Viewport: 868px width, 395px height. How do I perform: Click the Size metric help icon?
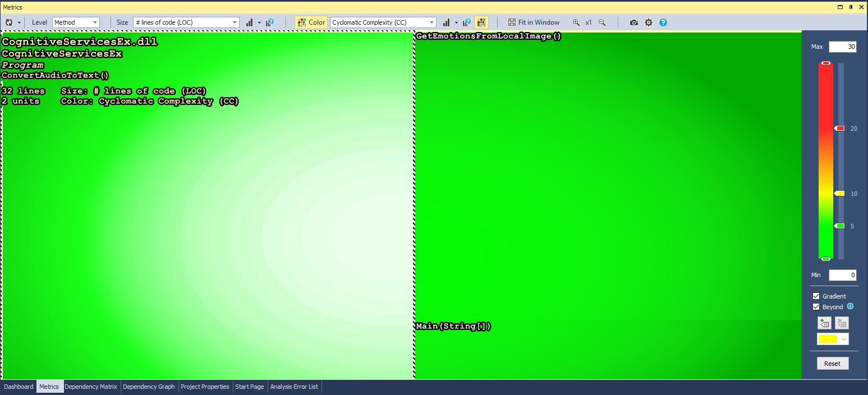270,22
